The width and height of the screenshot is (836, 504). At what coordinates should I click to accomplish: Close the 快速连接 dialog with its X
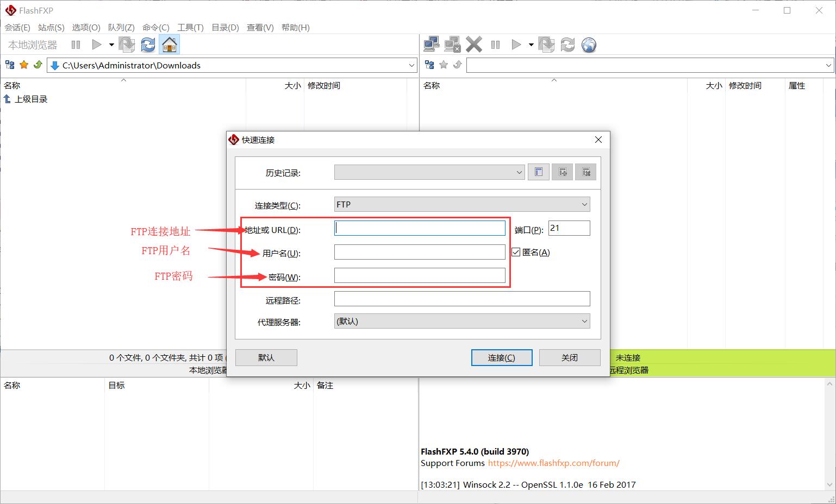point(598,140)
